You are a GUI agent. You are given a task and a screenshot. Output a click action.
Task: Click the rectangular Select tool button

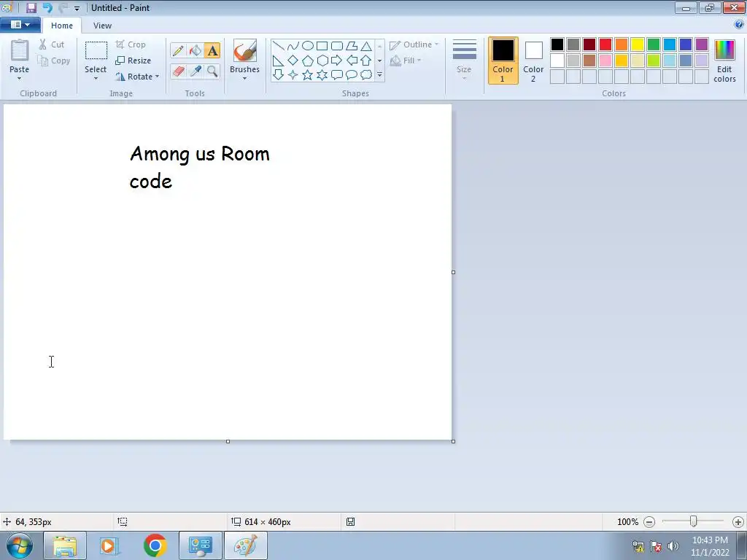[x=96, y=51]
